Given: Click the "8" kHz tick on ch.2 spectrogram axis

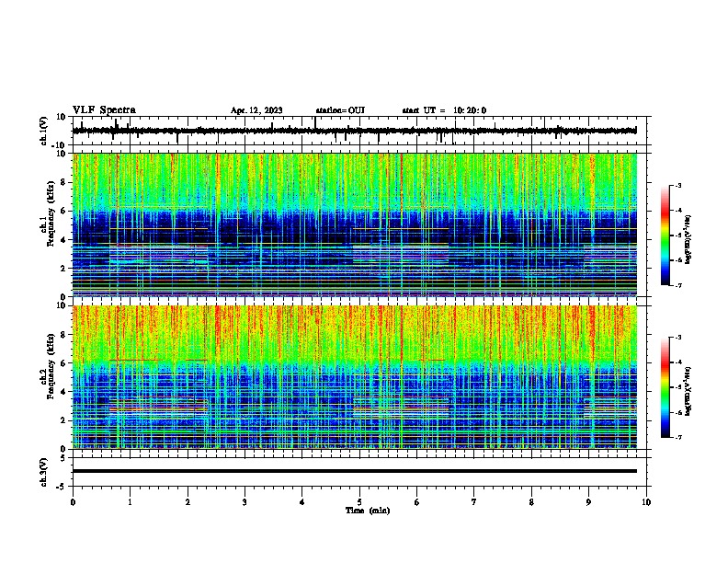Looking at the screenshot, I should [x=64, y=335].
